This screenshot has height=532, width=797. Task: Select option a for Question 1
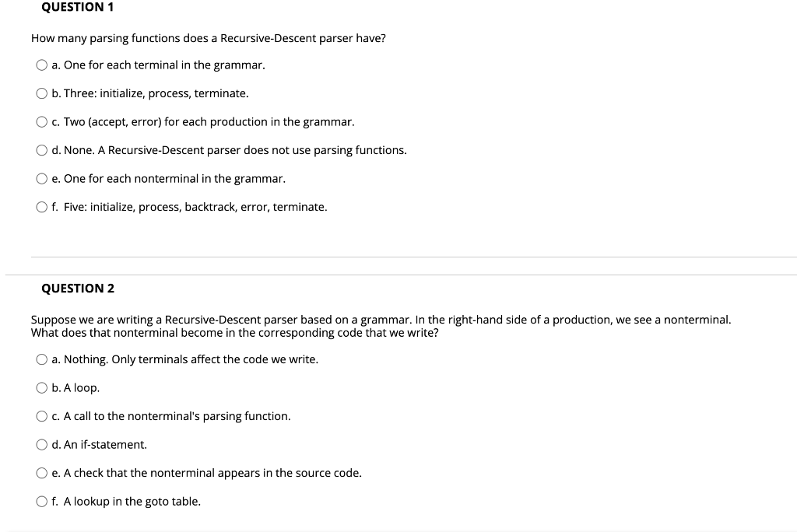(x=42, y=65)
